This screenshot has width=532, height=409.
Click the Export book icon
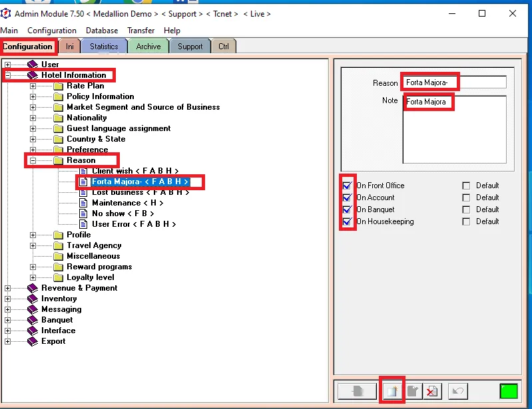click(x=33, y=341)
